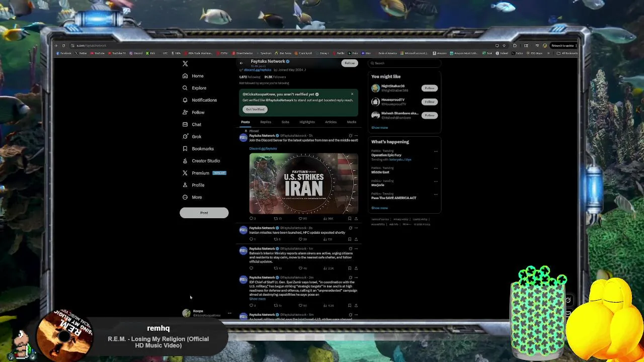Open more options for Operation Epic Fury trend
Image resolution: width=644 pixels, height=362 pixels.
click(436, 151)
